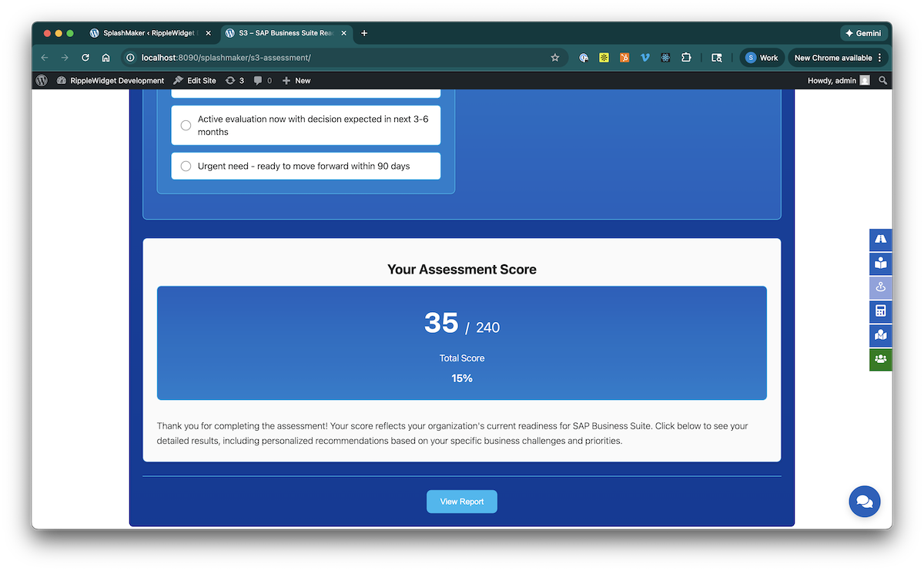This screenshot has height=571, width=924.
Task: Click Edit Site in admin bar
Action: click(195, 80)
